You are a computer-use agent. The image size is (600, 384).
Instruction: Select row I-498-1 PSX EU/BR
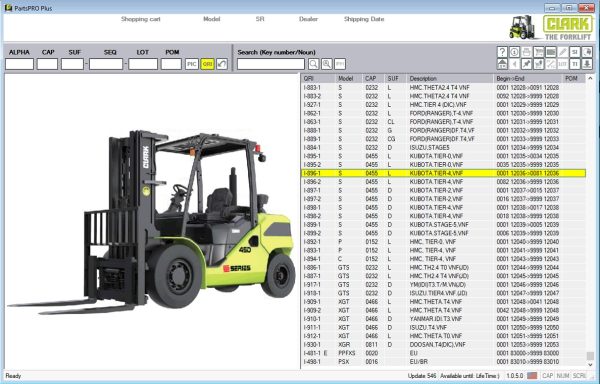(x=443, y=362)
